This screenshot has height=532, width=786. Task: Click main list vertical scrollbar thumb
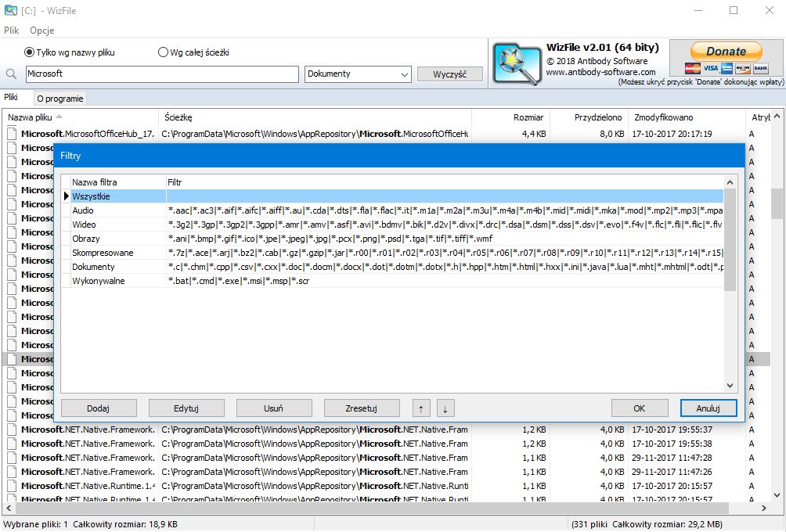pos(777,203)
